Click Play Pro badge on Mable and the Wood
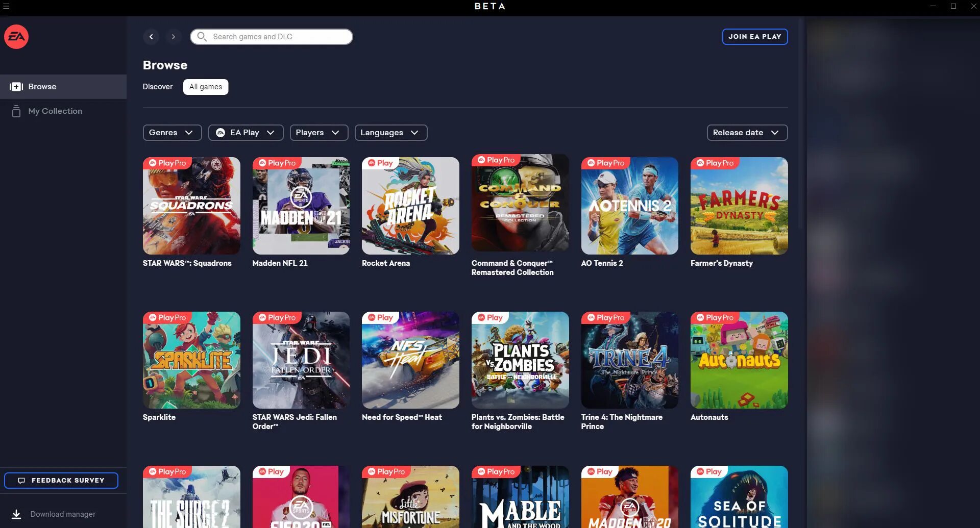The image size is (980, 528). pos(496,472)
